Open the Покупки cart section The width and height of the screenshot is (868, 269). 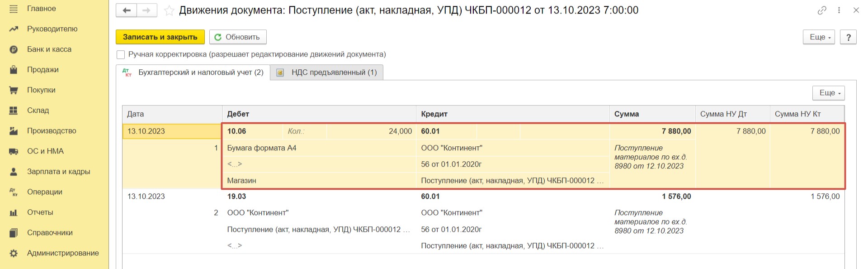41,90
